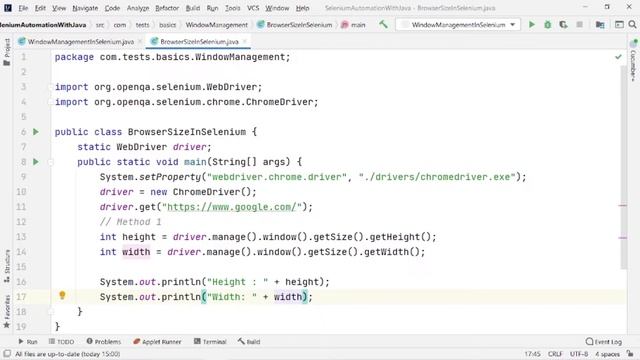Click WindowManagement in the breadcrumb path

click(217, 25)
